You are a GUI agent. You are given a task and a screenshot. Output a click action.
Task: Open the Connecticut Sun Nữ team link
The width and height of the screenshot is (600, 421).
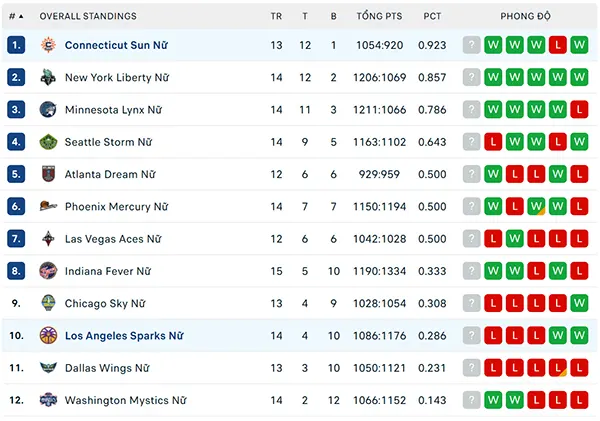click(x=116, y=45)
